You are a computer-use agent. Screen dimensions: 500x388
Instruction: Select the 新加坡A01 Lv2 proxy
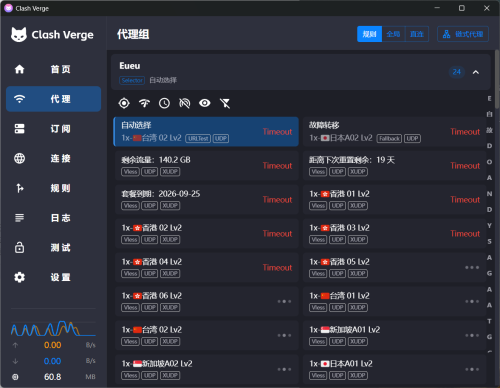point(395,335)
